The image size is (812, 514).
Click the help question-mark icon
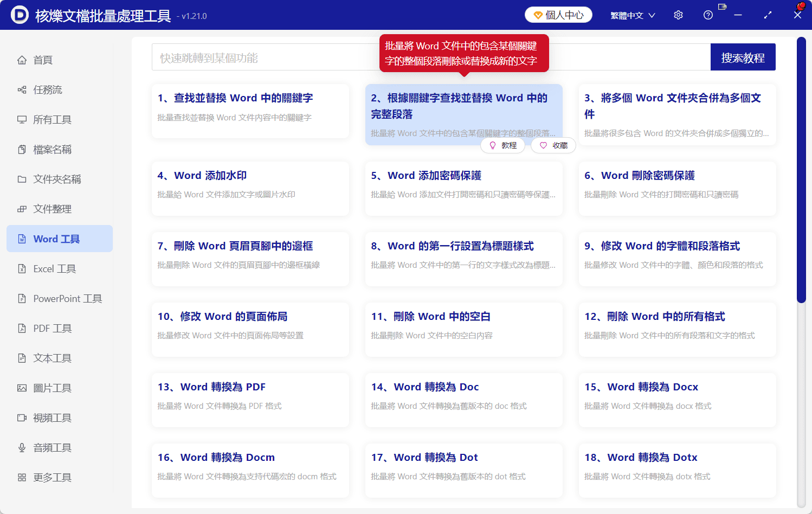tap(708, 15)
